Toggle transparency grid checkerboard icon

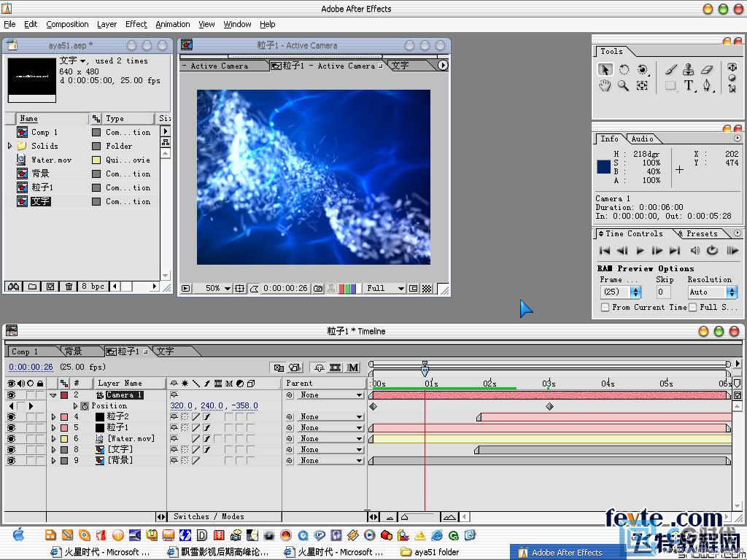pyautogui.click(x=427, y=289)
